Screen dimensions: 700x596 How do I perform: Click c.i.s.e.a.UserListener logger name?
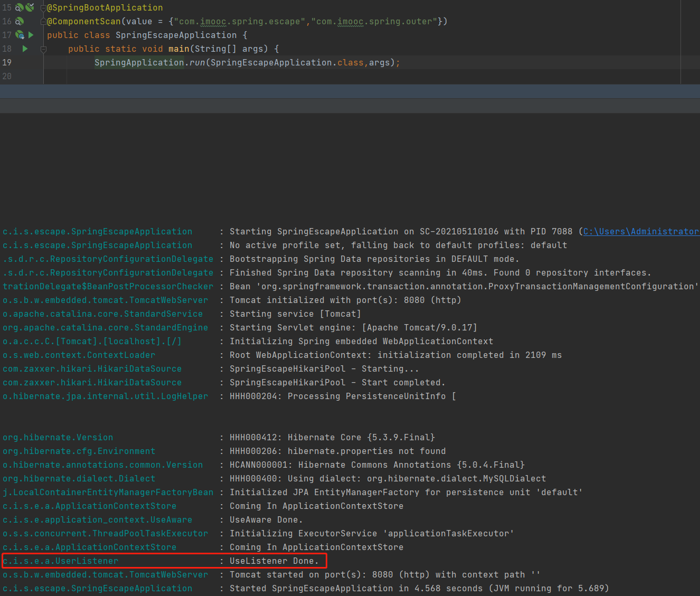coord(60,561)
